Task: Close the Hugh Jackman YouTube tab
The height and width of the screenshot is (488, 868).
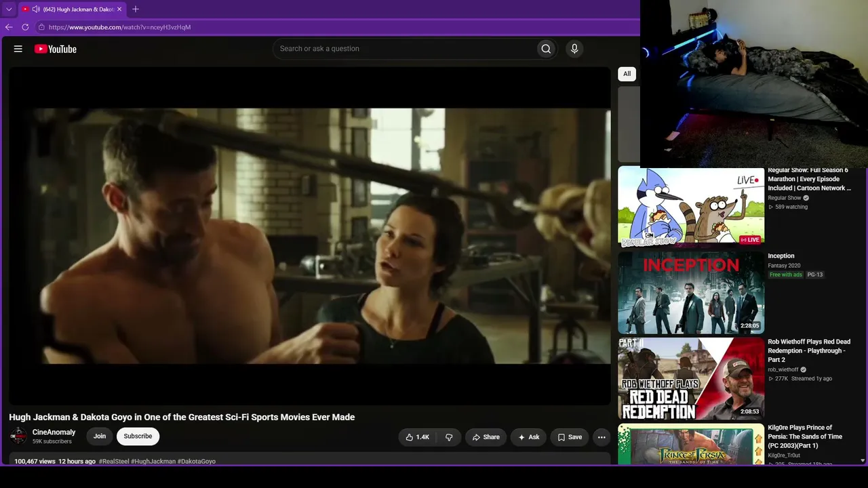Action: 119,9
